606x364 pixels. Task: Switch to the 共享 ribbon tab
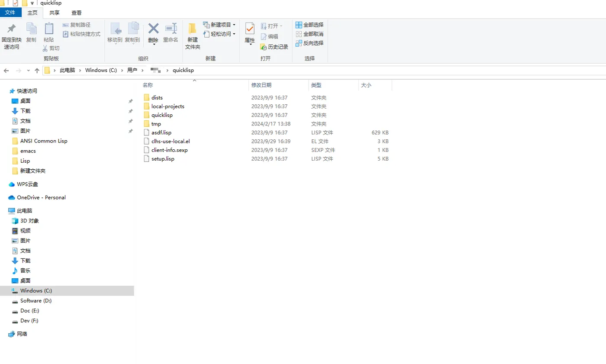click(55, 13)
